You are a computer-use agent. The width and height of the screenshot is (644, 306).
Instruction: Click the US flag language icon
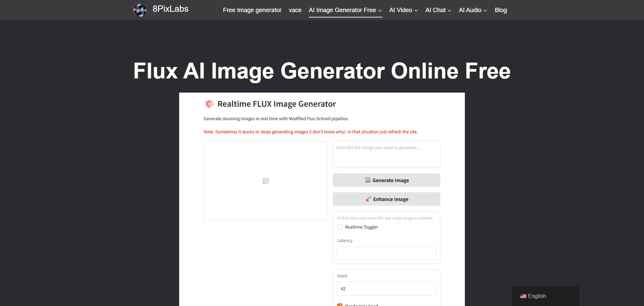pyautogui.click(x=523, y=296)
